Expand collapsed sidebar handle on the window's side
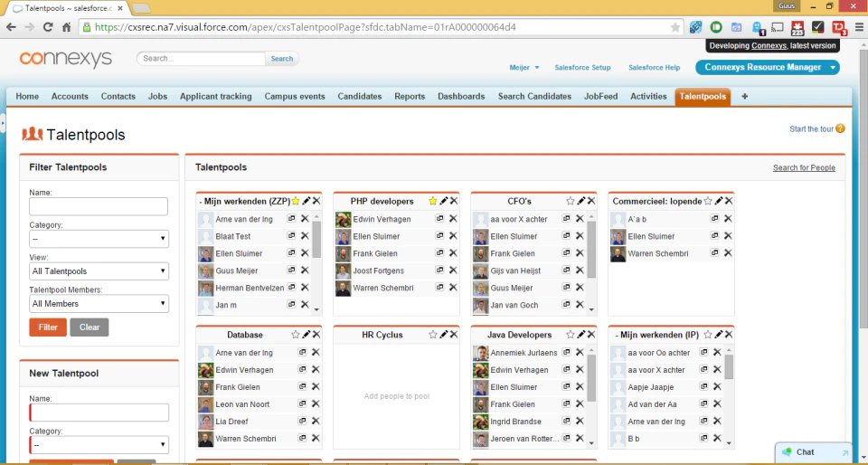Screen dimensions: 868x465 (x=2, y=123)
